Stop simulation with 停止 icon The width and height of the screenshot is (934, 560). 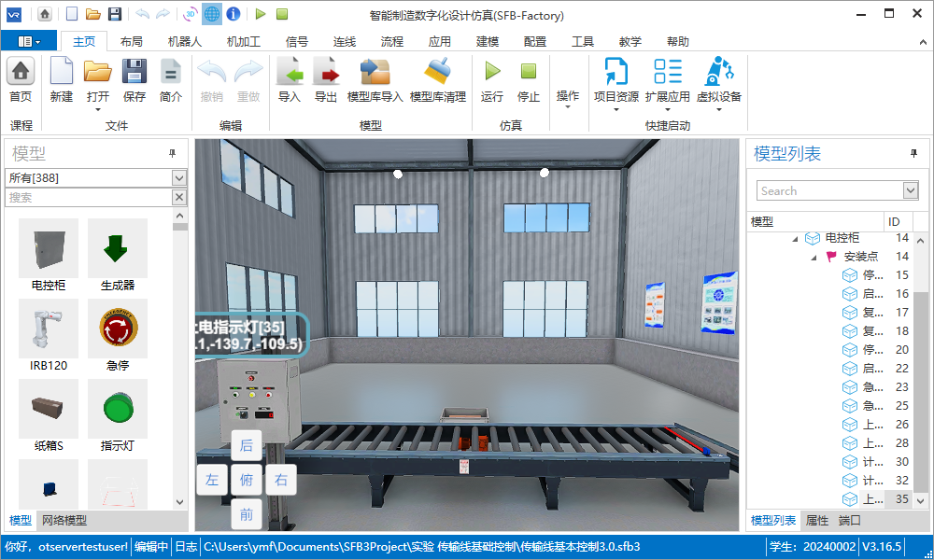click(x=529, y=71)
